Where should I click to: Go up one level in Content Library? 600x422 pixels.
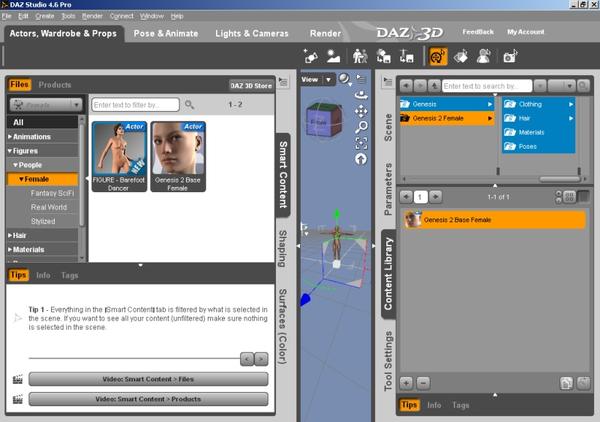click(434, 86)
